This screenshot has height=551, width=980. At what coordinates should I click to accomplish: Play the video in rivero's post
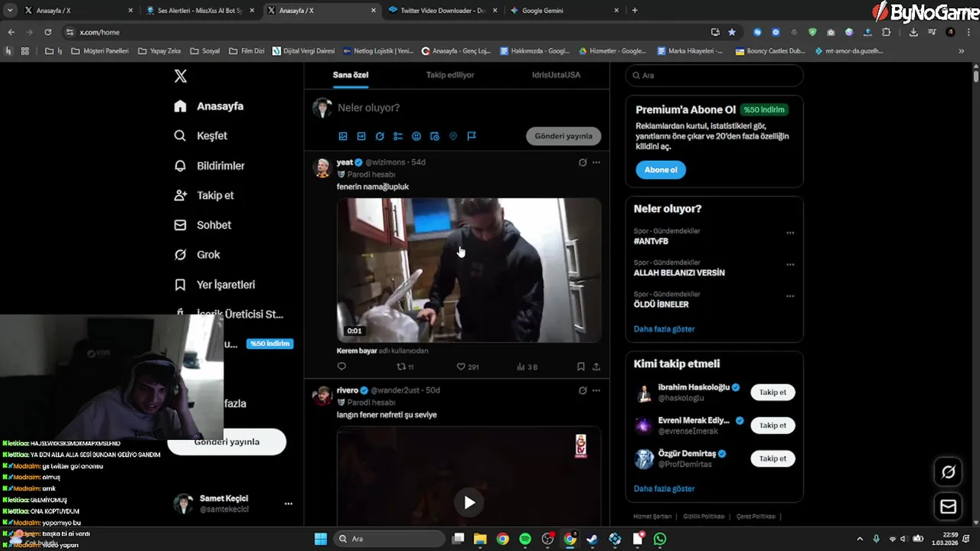coord(469,502)
